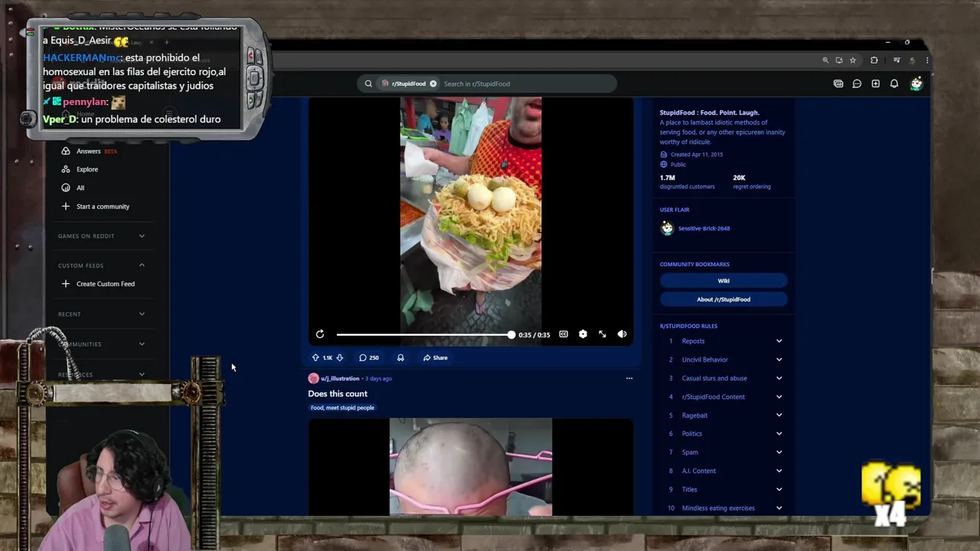Click the '3 days ago' timestamp
This screenshot has height=551, width=980.
click(x=378, y=378)
